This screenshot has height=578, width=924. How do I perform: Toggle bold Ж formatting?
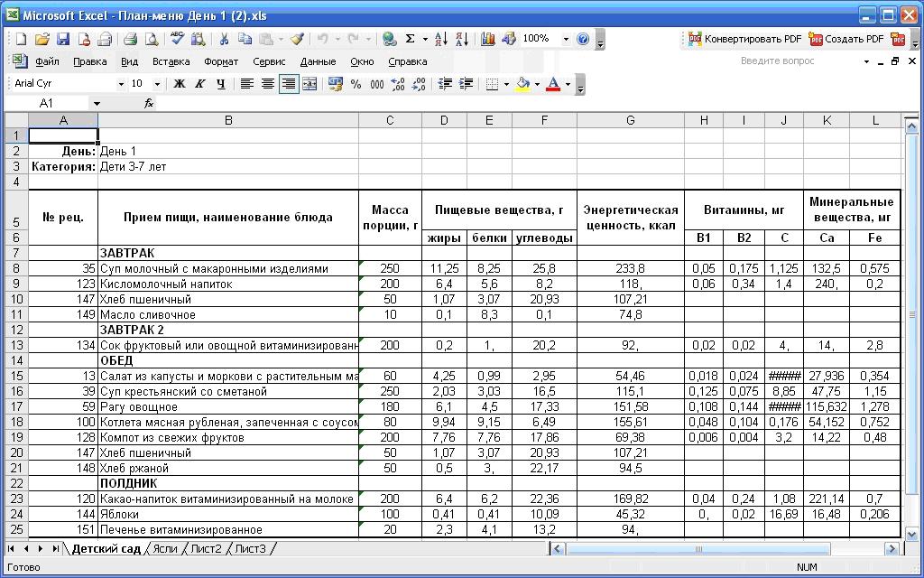180,84
